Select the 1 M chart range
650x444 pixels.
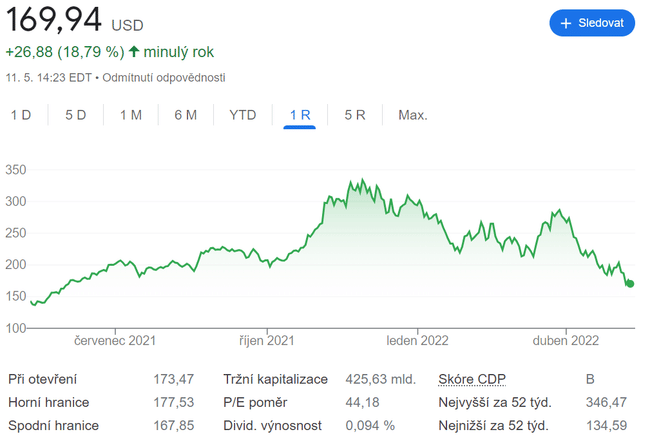click(131, 115)
